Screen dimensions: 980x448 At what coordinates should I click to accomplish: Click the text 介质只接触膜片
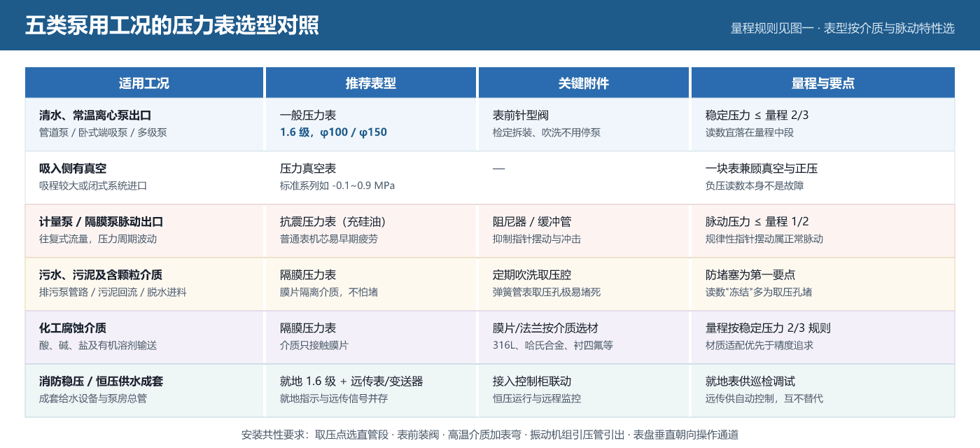pos(314,345)
